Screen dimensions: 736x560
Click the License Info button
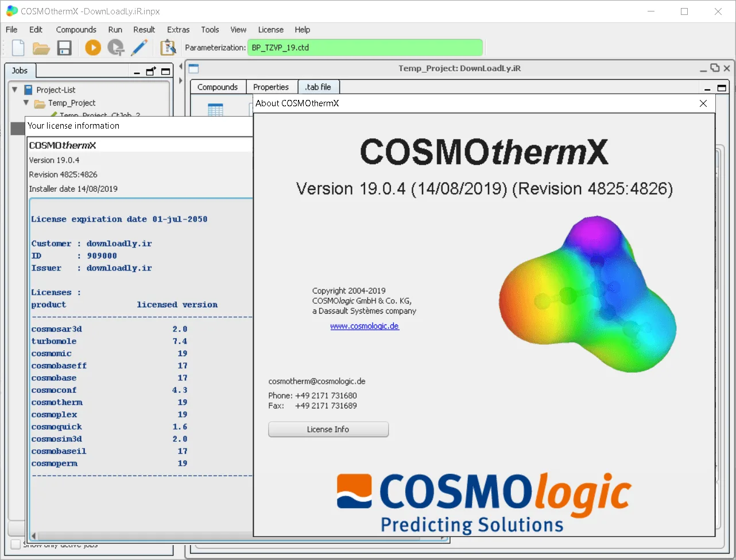[x=328, y=429]
